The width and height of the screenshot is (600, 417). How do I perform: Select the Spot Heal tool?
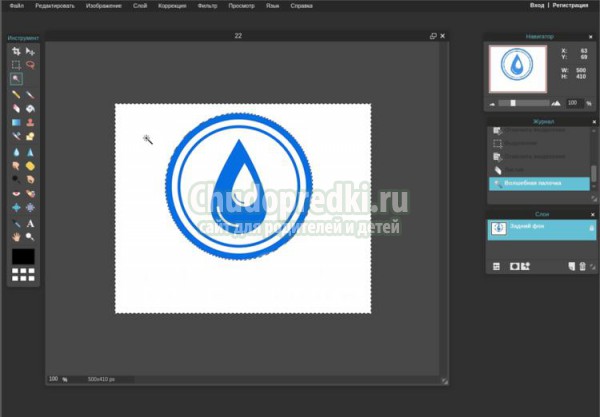click(x=30, y=194)
